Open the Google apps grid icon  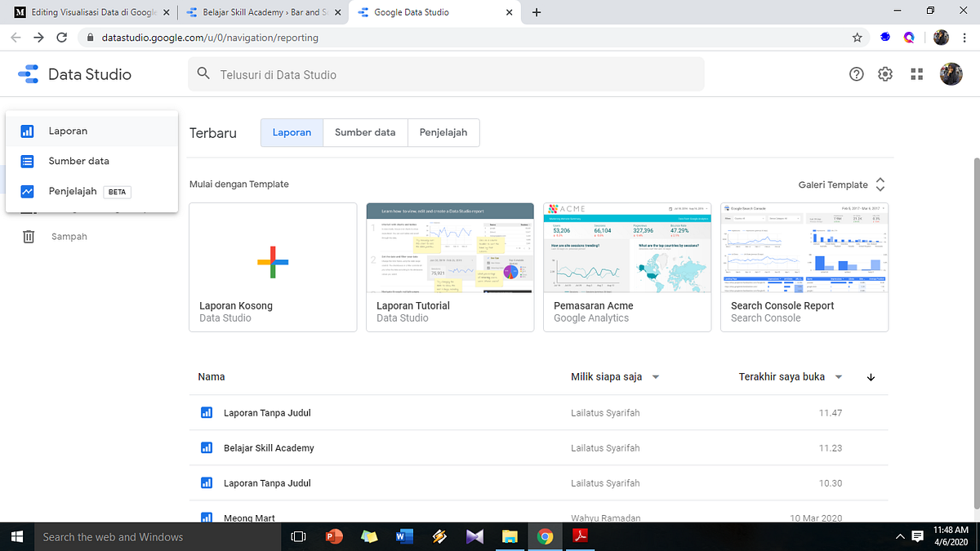coord(916,74)
